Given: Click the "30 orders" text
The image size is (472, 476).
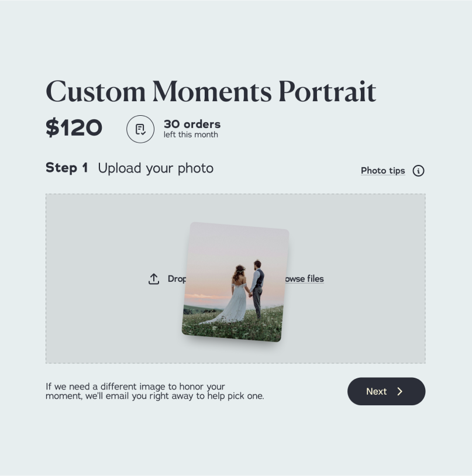Looking at the screenshot, I should click(x=192, y=124).
